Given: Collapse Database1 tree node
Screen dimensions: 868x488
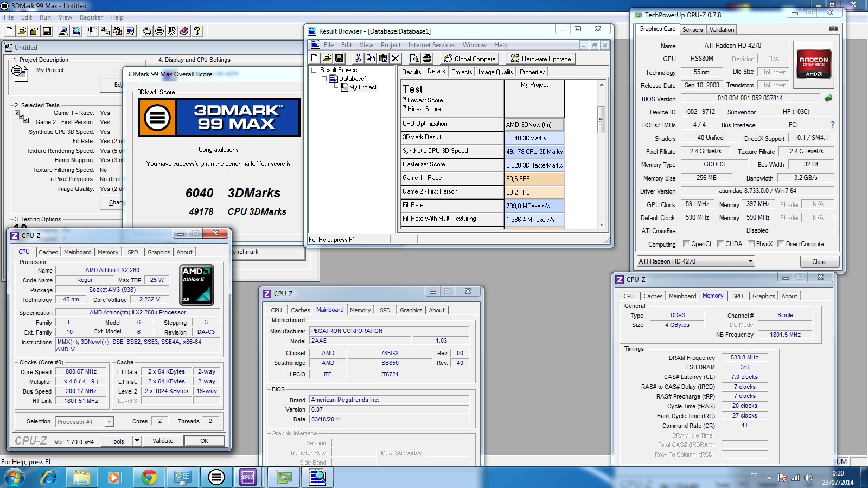Looking at the screenshot, I should click(324, 79).
